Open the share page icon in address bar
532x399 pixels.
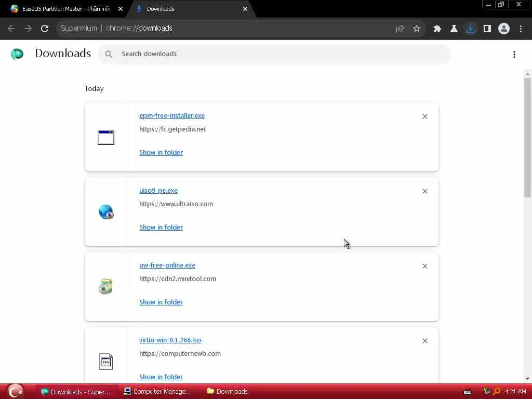pos(400,29)
